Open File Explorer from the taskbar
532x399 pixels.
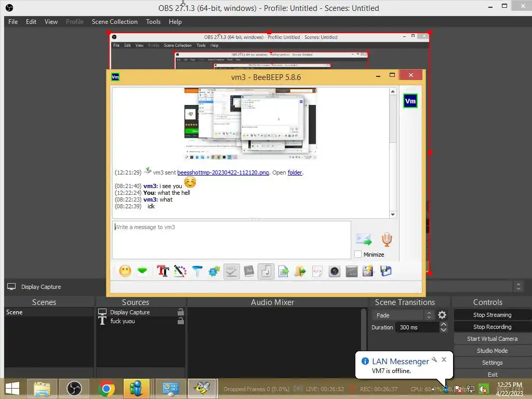point(42,389)
